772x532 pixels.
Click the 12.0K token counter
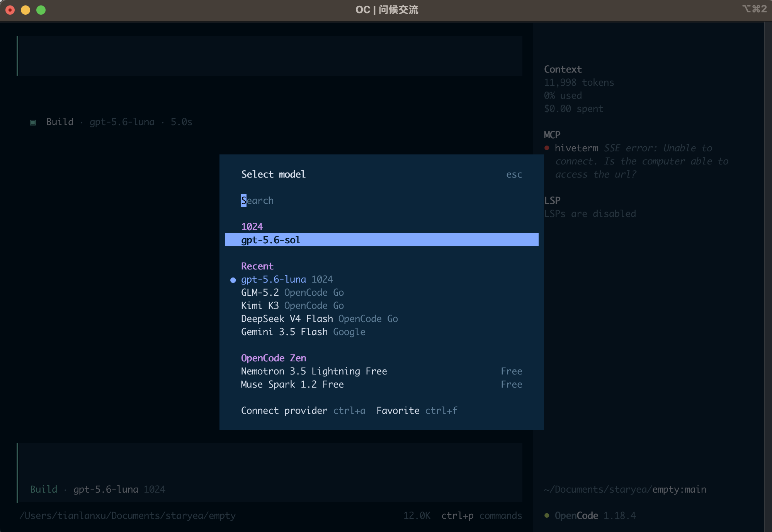coord(417,515)
